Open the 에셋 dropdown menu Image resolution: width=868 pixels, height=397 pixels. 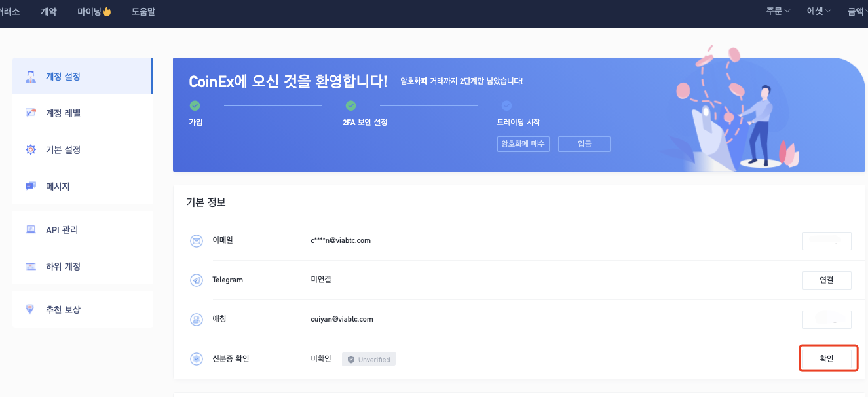[818, 10]
